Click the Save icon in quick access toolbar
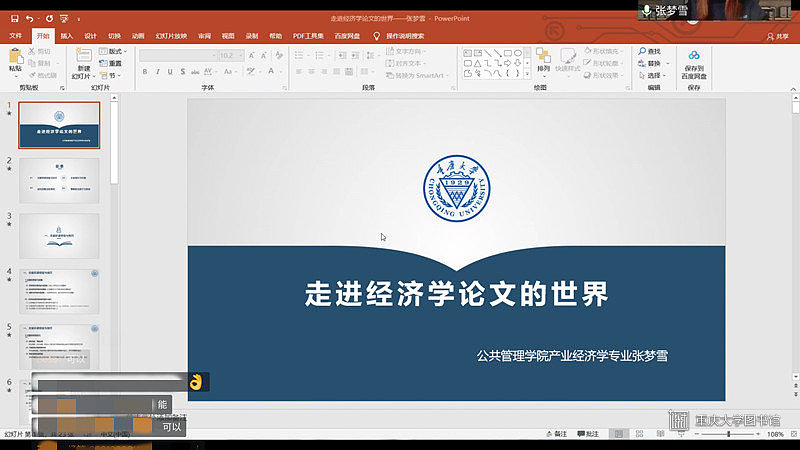This screenshot has height=450, width=800. click(14, 18)
